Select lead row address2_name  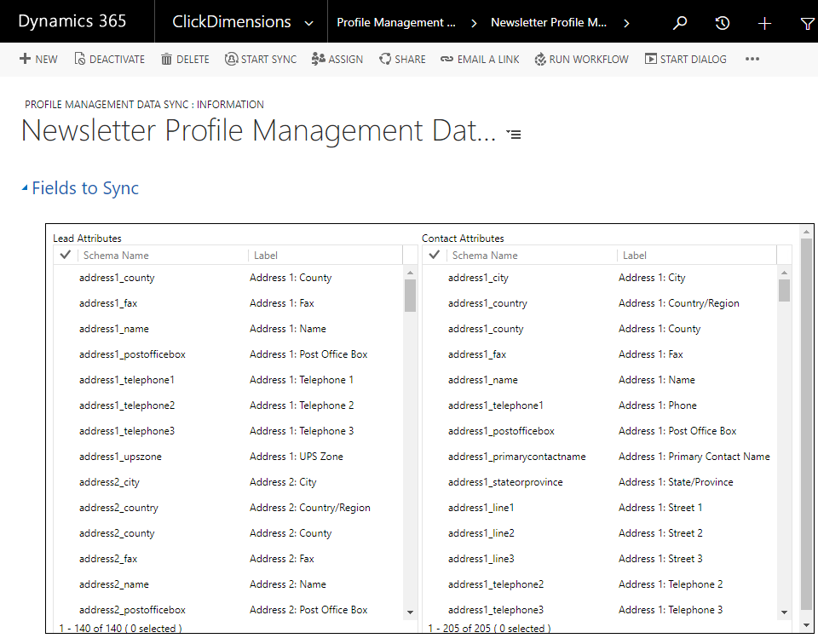228,584
